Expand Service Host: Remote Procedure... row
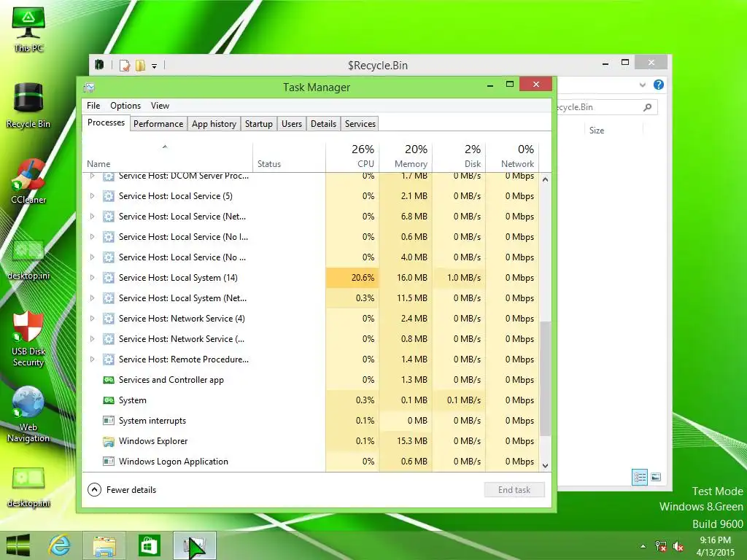 click(93, 359)
